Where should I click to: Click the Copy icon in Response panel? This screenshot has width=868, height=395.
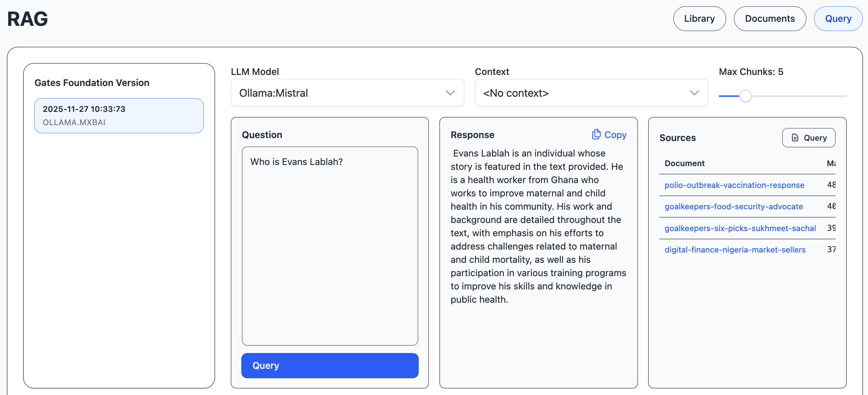[x=596, y=134]
